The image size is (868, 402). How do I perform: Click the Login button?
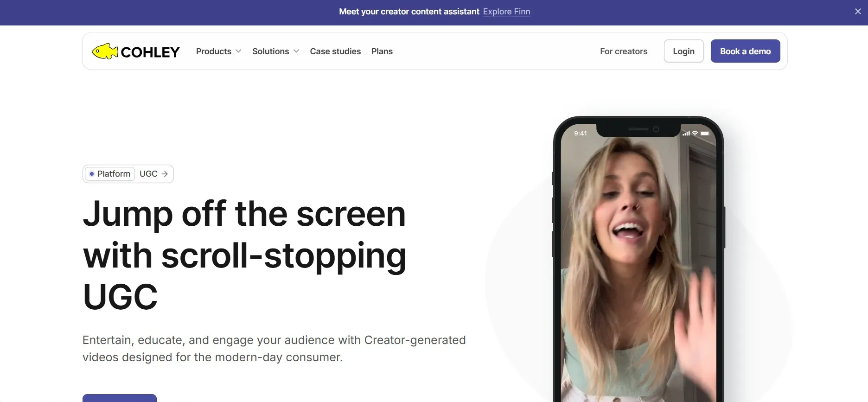pos(683,51)
